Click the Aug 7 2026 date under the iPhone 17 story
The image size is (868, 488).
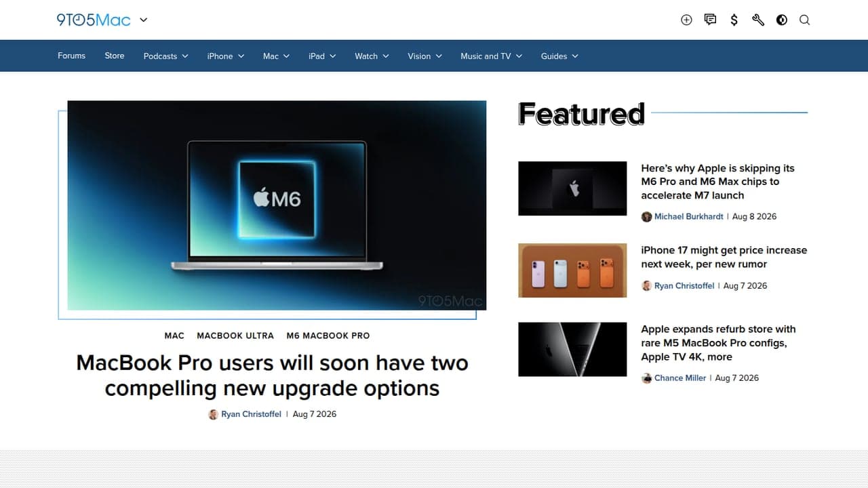tap(745, 286)
